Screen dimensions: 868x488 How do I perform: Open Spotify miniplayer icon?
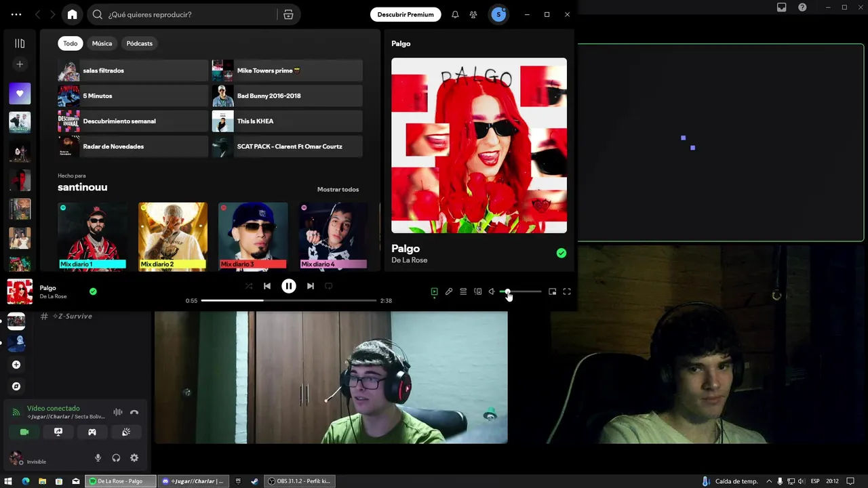coord(553,291)
